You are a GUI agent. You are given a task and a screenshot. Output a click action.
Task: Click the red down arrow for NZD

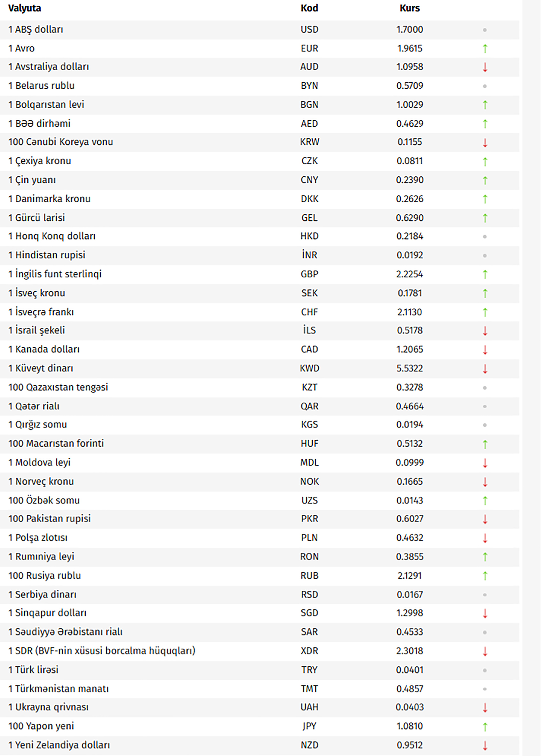485,745
